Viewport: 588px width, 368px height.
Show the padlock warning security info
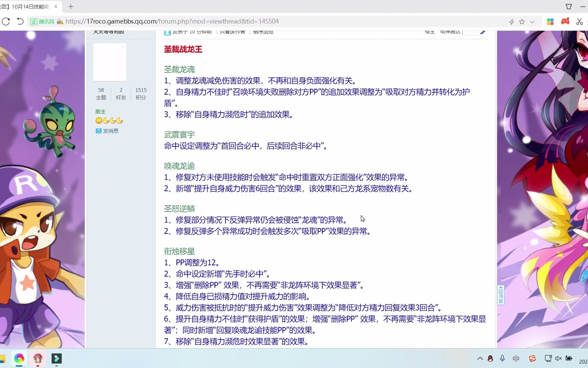[60, 22]
